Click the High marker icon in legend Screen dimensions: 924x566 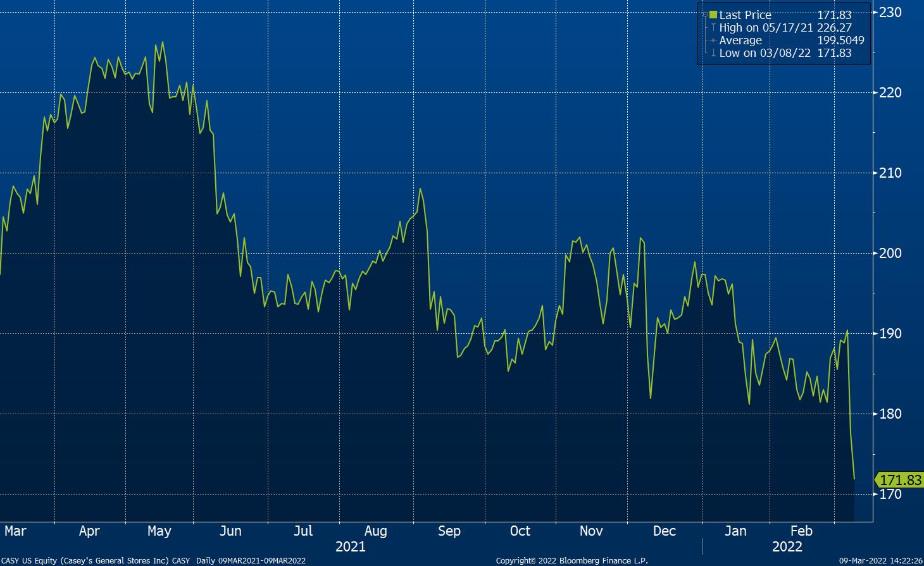point(713,28)
